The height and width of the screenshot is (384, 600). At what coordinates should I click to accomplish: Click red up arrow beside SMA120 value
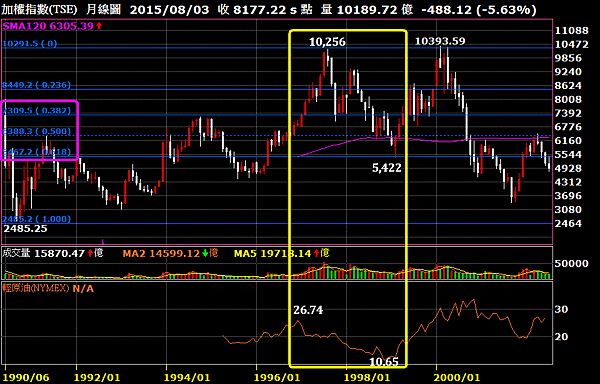[99, 26]
